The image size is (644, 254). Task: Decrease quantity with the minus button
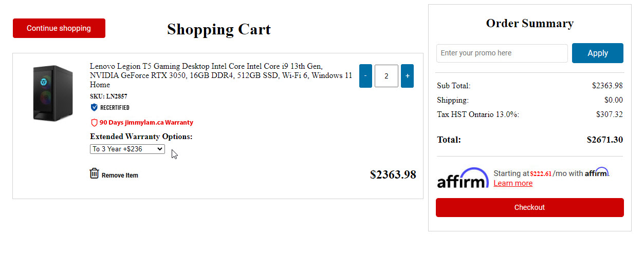tap(365, 76)
